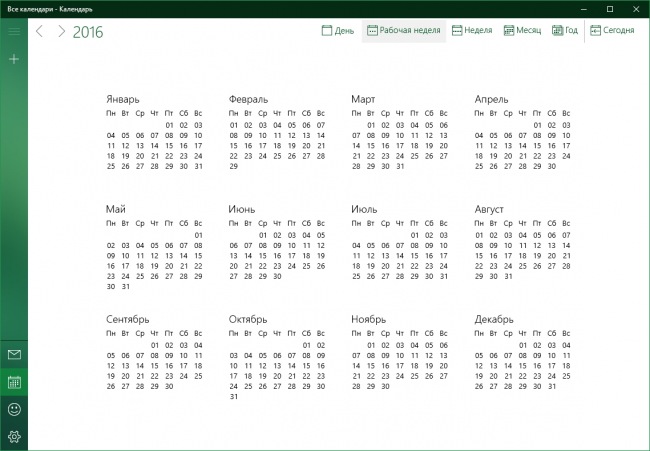Click the 2016 year heading
This screenshot has width=650, height=451.
pos(88,32)
